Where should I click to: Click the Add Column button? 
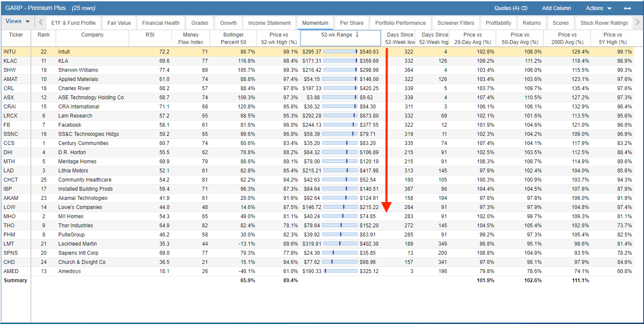556,8
